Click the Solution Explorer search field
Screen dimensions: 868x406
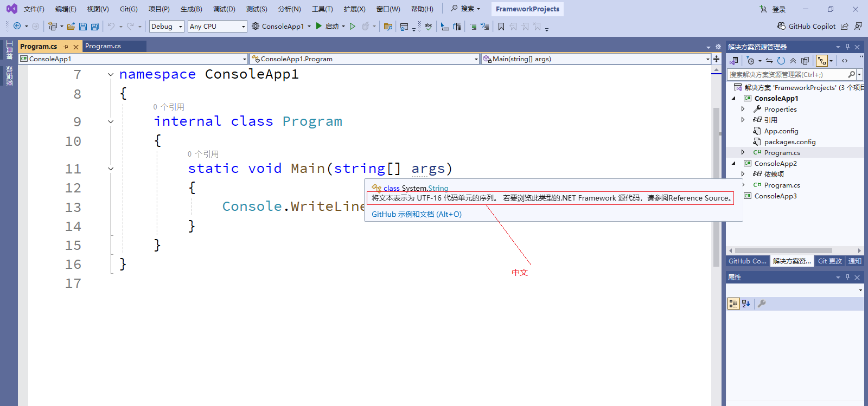[787, 75]
